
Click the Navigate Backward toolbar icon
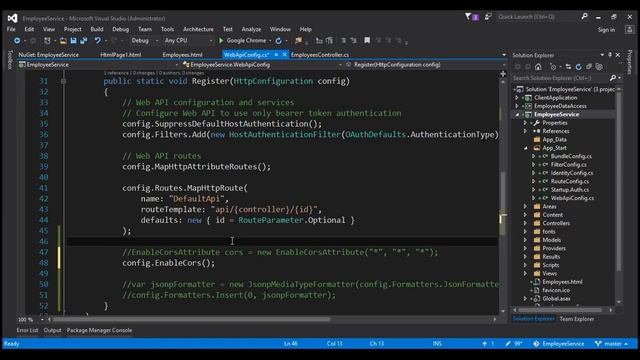point(17,40)
